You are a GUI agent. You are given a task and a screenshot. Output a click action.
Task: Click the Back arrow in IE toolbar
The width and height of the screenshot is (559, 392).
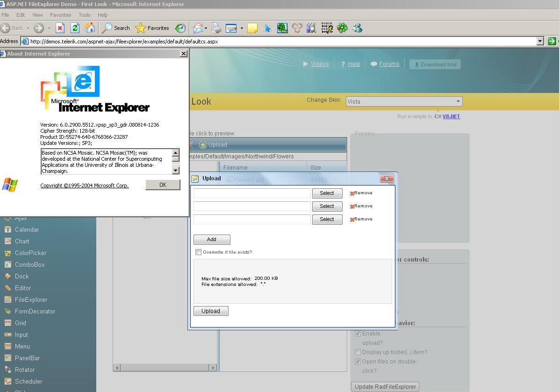tap(5, 28)
